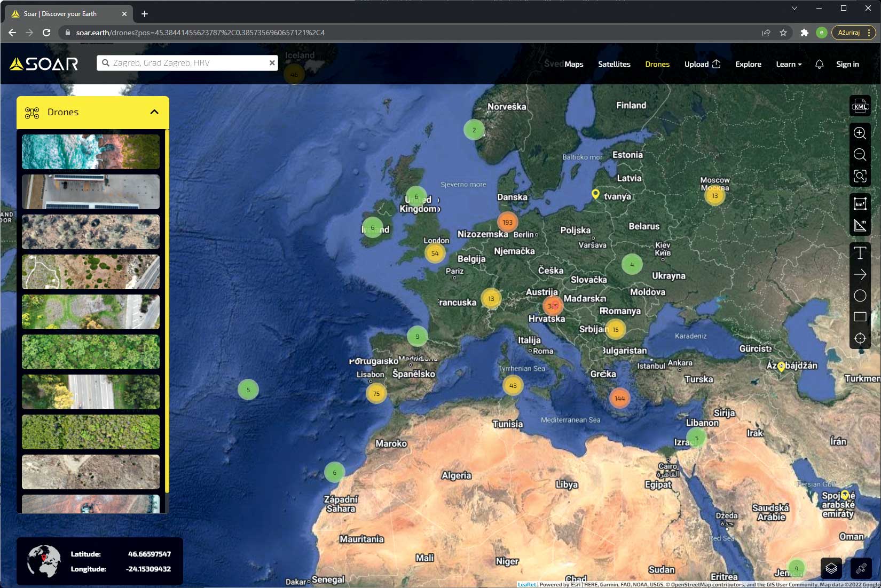Pick the arrow drawing tool
The width and height of the screenshot is (881, 588).
point(860,274)
